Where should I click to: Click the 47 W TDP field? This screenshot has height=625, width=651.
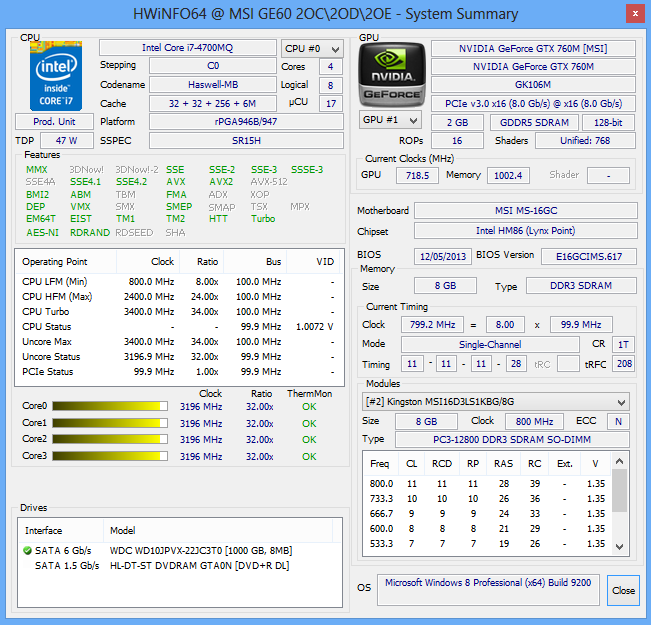pyautogui.click(x=67, y=141)
